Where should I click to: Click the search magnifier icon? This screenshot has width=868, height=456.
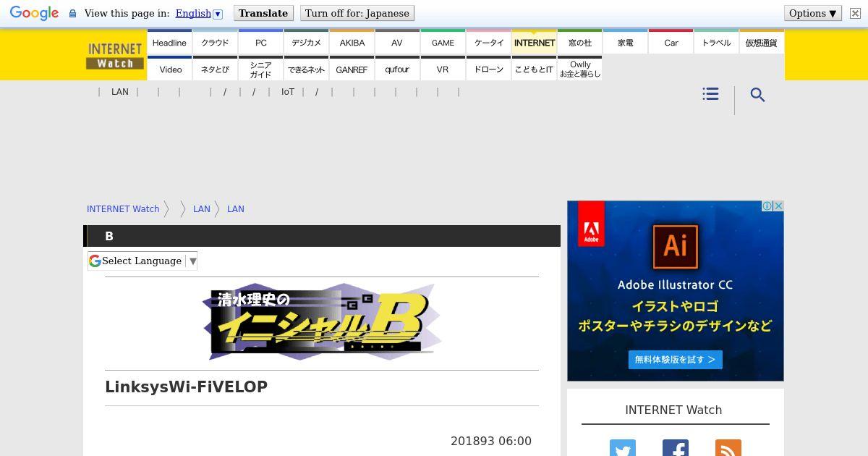(757, 95)
